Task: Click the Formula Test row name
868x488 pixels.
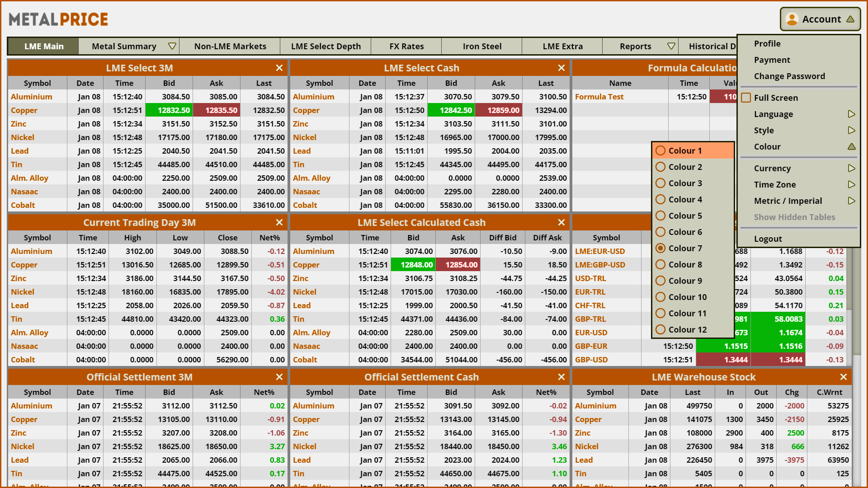Action: (x=599, y=97)
